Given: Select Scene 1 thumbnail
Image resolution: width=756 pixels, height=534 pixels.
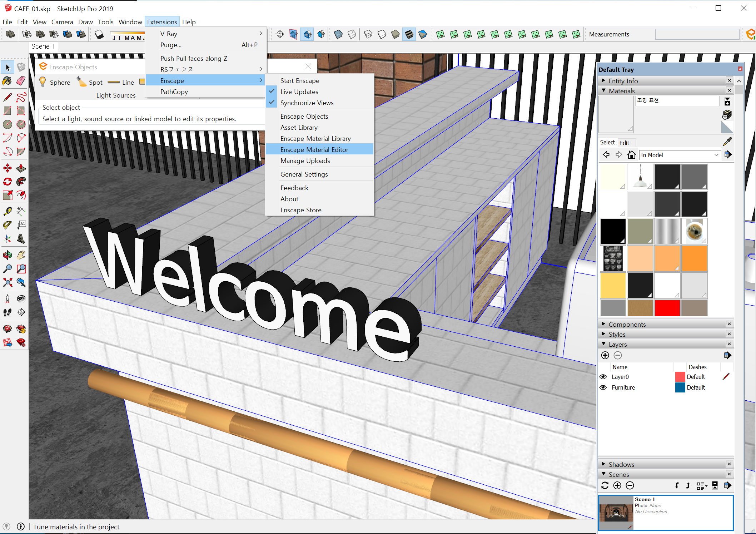Looking at the screenshot, I should [616, 513].
